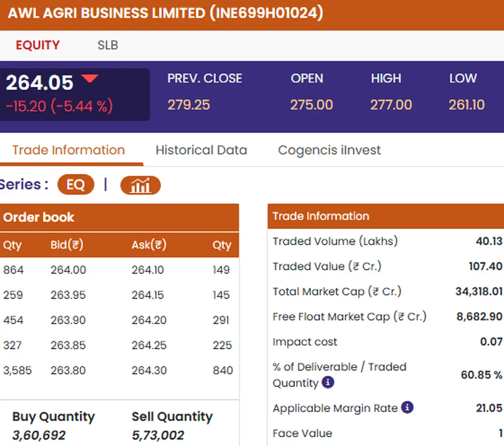
Task: Click the ask quantity 291
Action: pyautogui.click(x=221, y=320)
